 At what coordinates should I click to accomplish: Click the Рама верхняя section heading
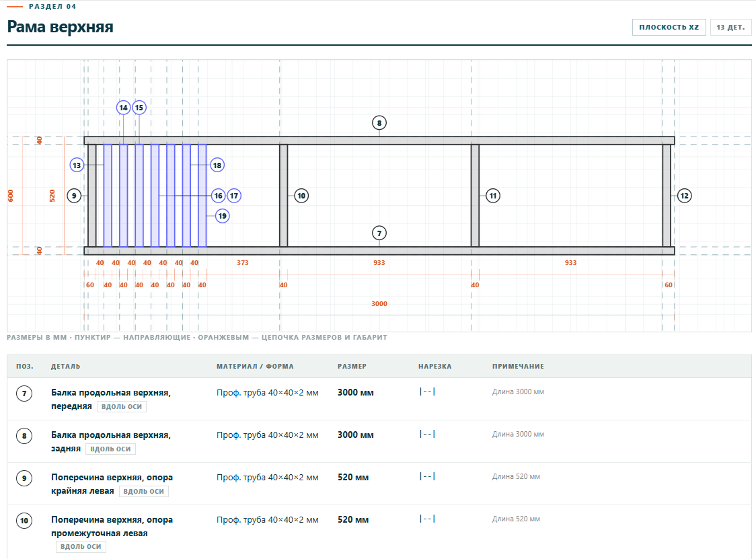(x=61, y=27)
